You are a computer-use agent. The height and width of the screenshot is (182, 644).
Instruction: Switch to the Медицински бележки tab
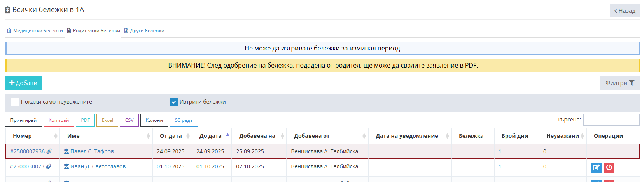(35, 31)
